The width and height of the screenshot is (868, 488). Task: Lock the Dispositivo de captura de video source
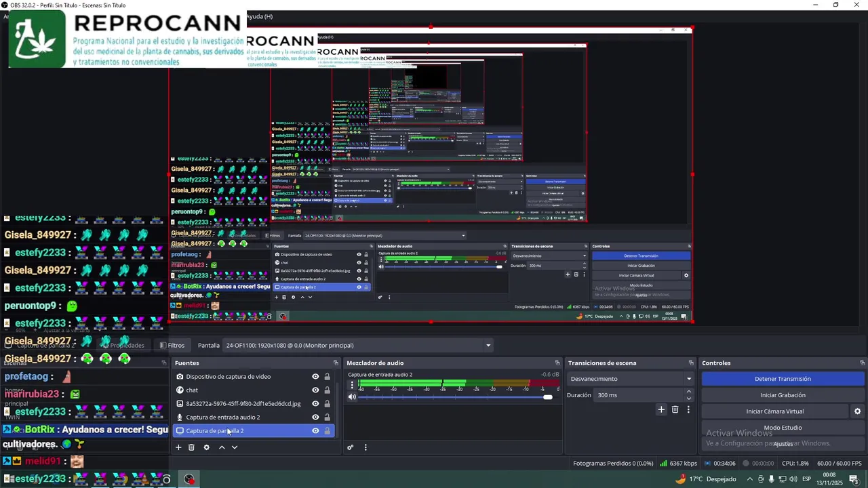(x=327, y=376)
